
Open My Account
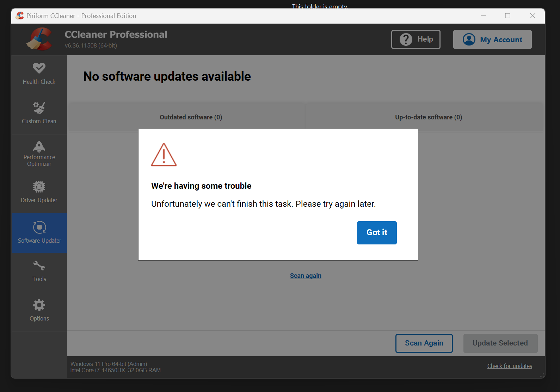pos(492,39)
